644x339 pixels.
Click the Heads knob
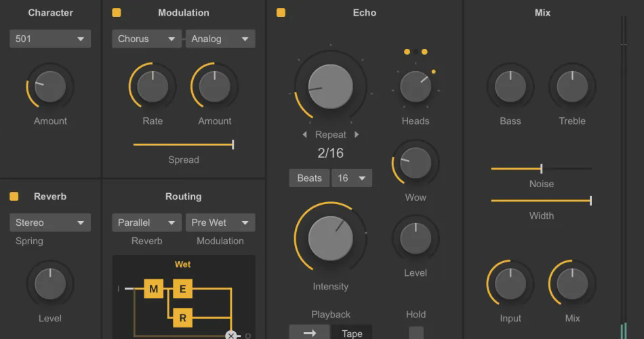[416, 87]
